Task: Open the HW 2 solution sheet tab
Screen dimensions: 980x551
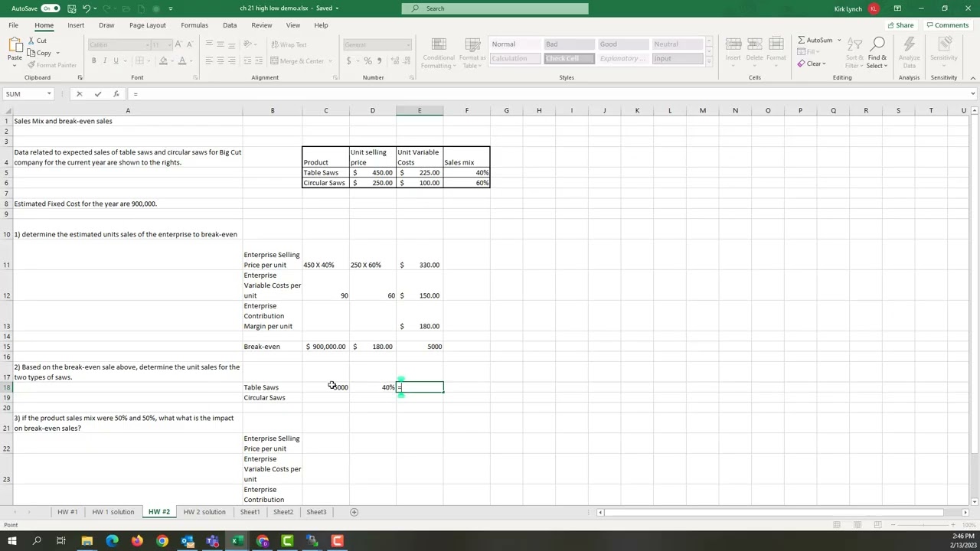Action: 204,512
